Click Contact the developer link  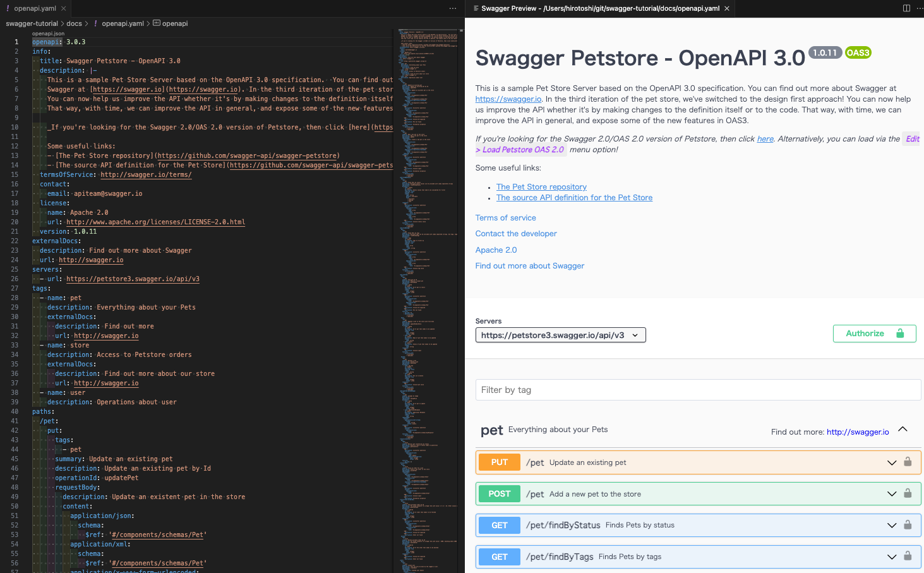[516, 234]
